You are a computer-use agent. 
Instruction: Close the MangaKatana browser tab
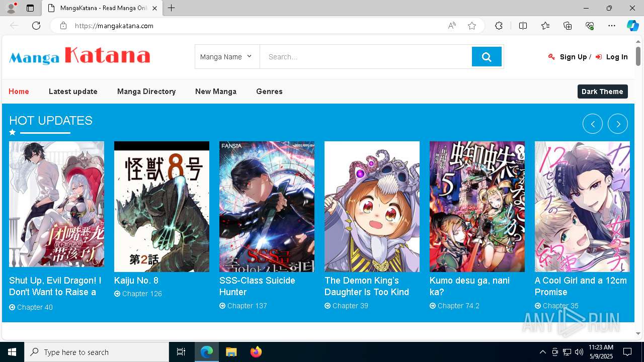coord(155,8)
